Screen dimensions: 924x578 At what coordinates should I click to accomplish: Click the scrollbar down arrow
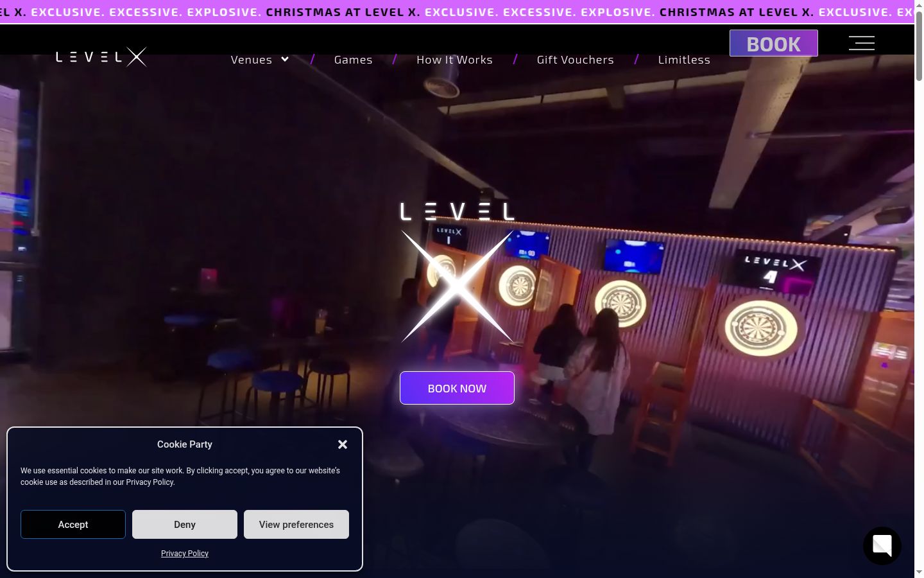click(x=919, y=572)
